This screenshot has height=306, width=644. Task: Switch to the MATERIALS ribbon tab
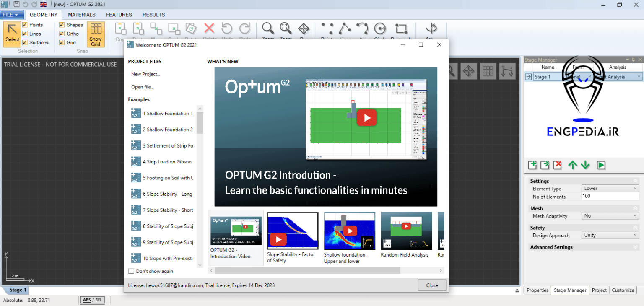(x=82, y=15)
